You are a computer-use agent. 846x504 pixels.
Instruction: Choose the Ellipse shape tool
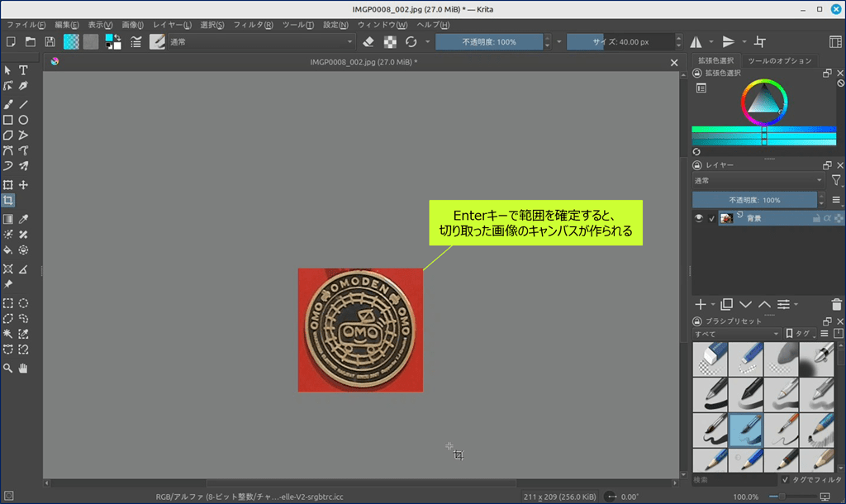(24, 120)
